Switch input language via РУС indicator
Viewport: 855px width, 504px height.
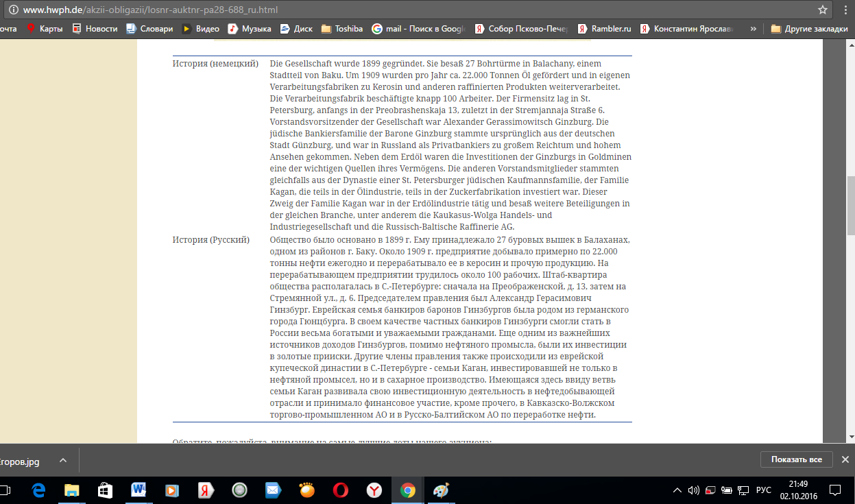click(x=763, y=490)
